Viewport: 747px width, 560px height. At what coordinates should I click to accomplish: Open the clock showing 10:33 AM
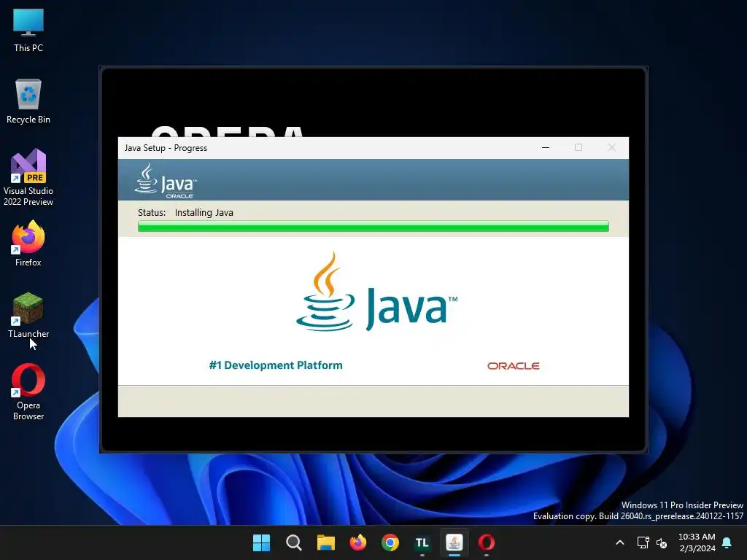[697, 542]
